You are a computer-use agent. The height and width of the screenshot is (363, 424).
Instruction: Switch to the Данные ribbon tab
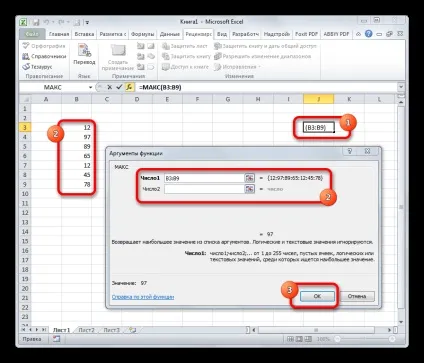coord(170,34)
